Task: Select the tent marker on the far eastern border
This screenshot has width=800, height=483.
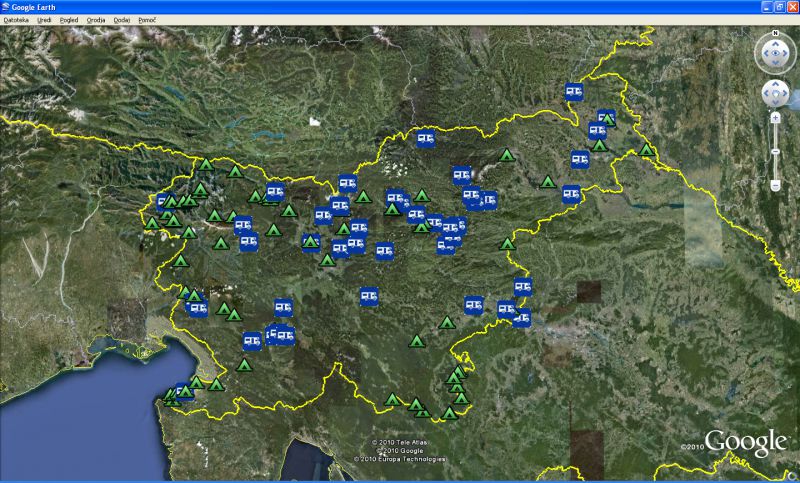Action: click(646, 150)
